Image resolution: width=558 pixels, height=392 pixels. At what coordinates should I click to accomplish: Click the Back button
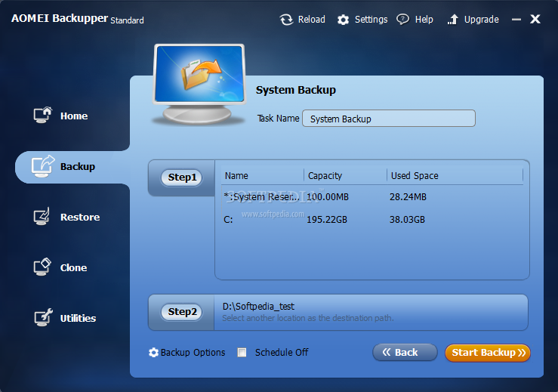pyautogui.click(x=405, y=353)
